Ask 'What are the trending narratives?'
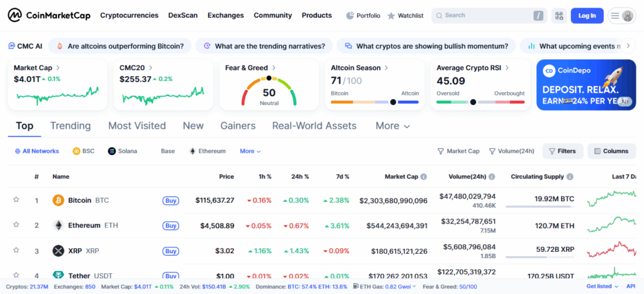The width and height of the screenshot is (644, 294). click(264, 46)
